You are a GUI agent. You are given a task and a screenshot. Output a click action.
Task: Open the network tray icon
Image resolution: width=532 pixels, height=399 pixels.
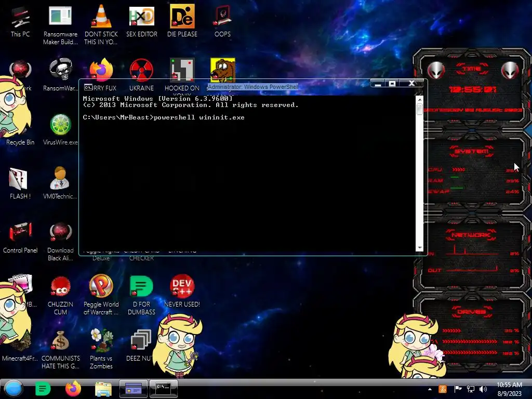(x=471, y=389)
